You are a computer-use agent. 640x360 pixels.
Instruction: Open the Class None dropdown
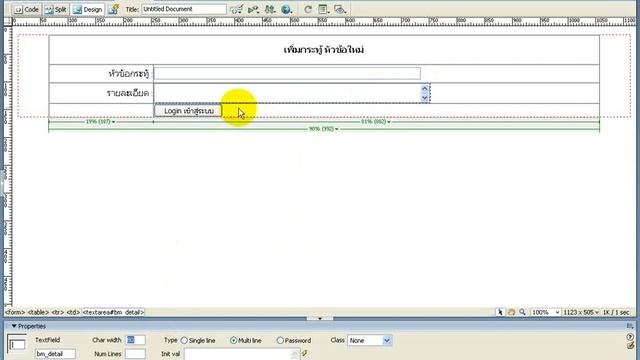coord(369,340)
